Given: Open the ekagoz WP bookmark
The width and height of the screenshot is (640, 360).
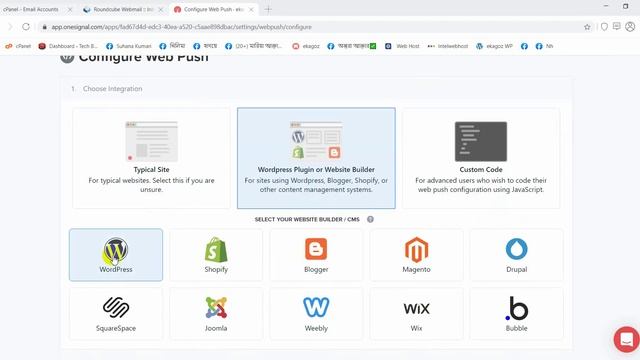Looking at the screenshot, I should (x=494, y=46).
